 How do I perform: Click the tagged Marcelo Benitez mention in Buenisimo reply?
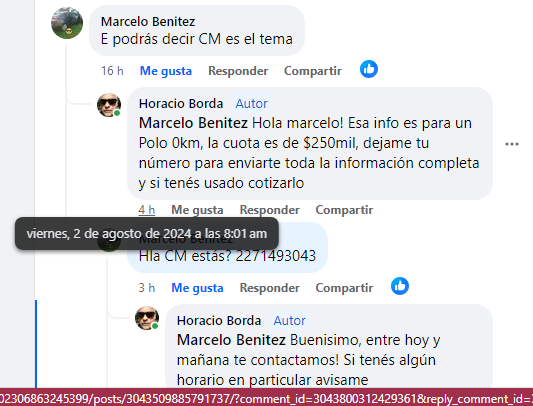(231, 340)
